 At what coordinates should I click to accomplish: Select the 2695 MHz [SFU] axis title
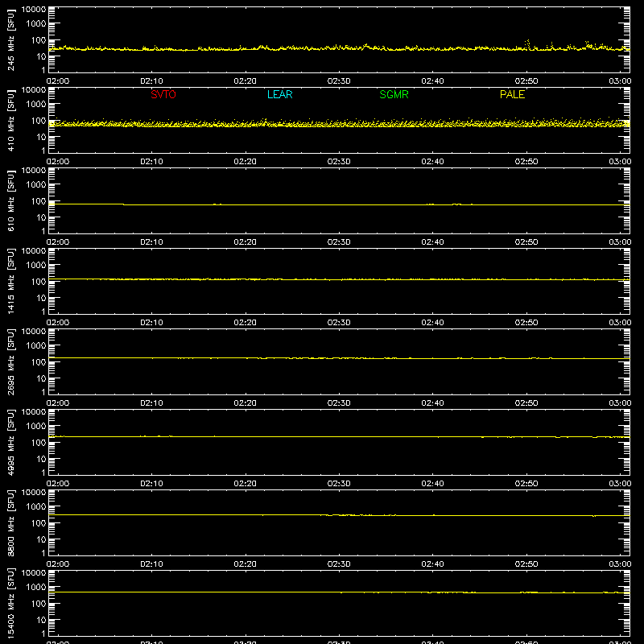[x=10, y=361]
